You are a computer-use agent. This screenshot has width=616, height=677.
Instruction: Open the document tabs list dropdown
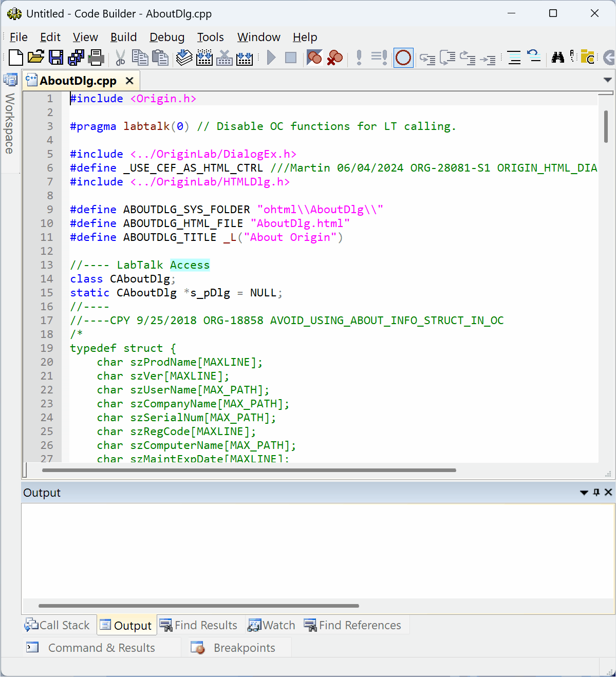[x=608, y=80]
